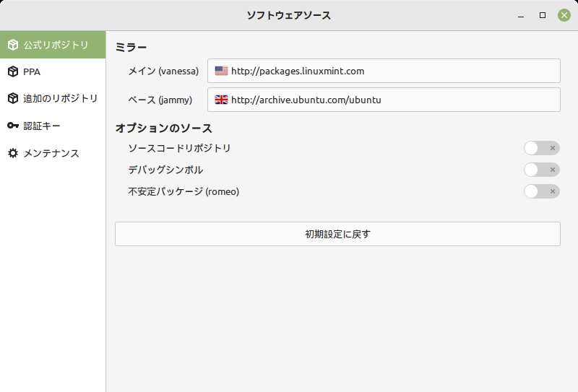Click the 認証キー key icon
578x392 pixels.
[x=13, y=126]
